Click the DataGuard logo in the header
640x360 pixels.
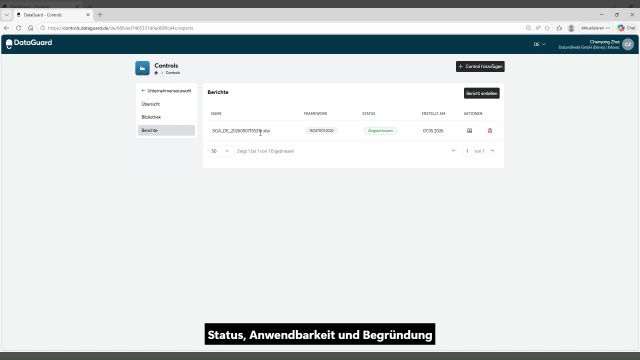[x=29, y=43]
